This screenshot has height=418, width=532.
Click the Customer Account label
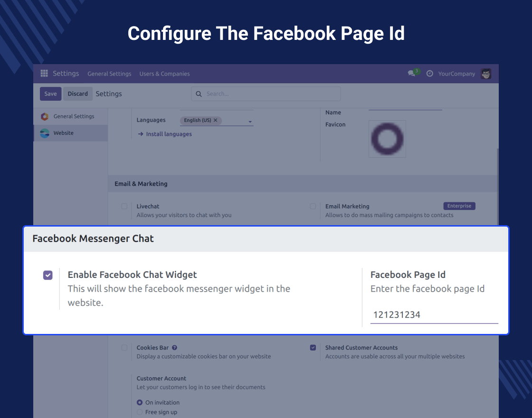point(161,379)
